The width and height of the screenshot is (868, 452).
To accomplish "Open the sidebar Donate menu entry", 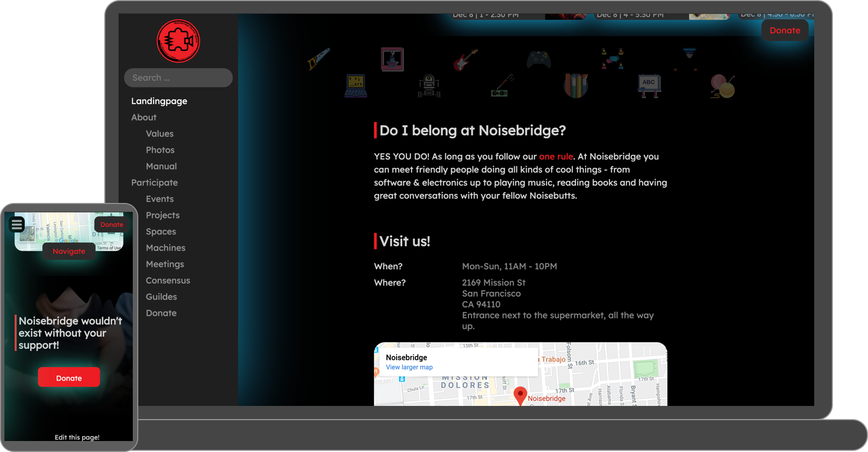I will click(161, 313).
